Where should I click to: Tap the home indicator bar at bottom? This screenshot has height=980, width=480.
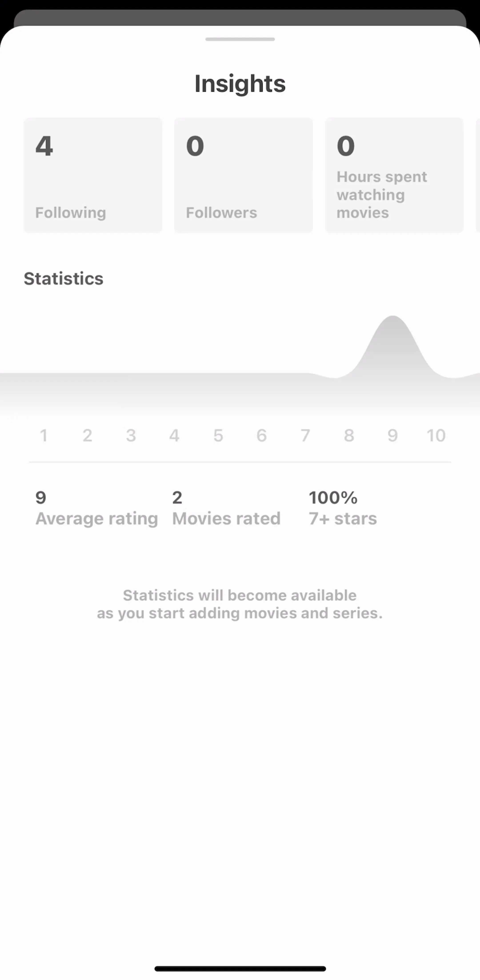point(240,968)
